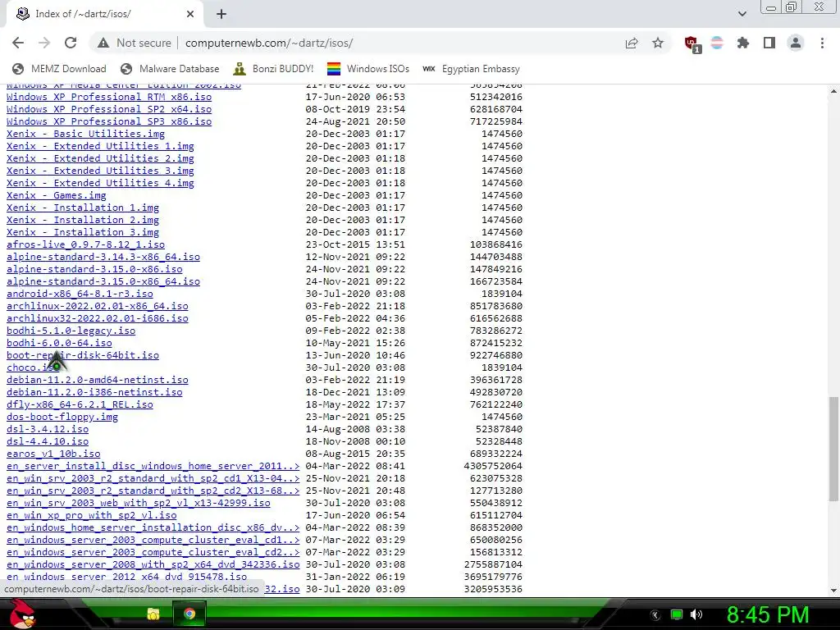Image resolution: width=840 pixels, height=630 pixels.
Task: Download Windows XP Professional SP2 x64.iso
Action: (x=109, y=109)
